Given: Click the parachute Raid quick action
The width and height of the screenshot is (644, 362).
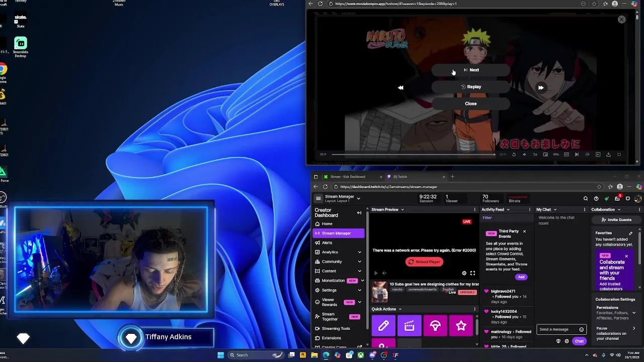Looking at the screenshot, I should point(435,326).
